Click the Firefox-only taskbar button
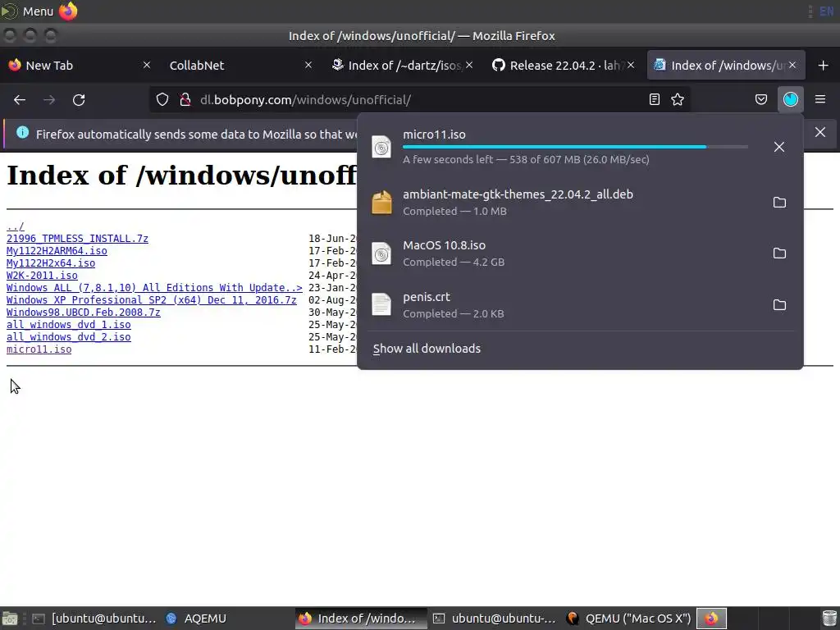The image size is (840, 630). 711,619
